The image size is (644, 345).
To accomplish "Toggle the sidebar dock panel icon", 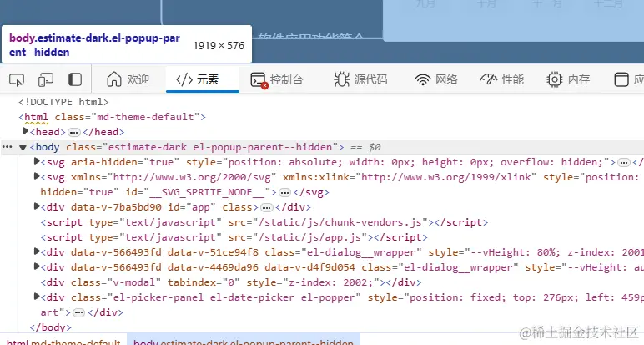I will pyautogui.click(x=75, y=79).
